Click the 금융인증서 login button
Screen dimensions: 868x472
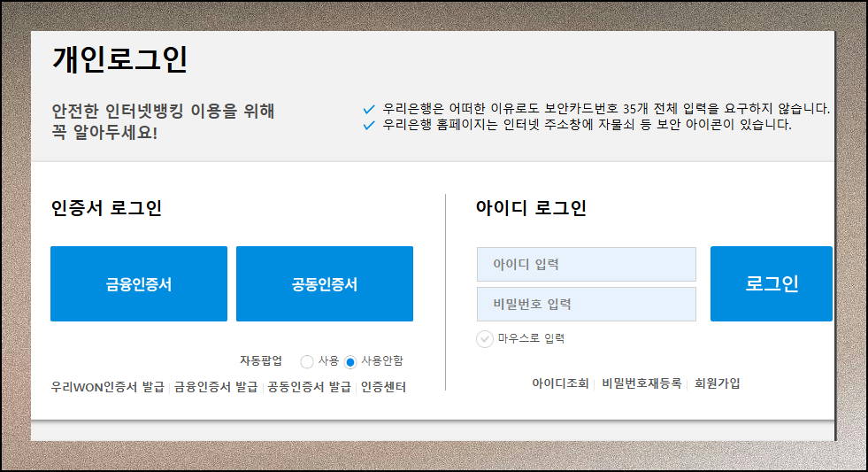[x=138, y=283]
